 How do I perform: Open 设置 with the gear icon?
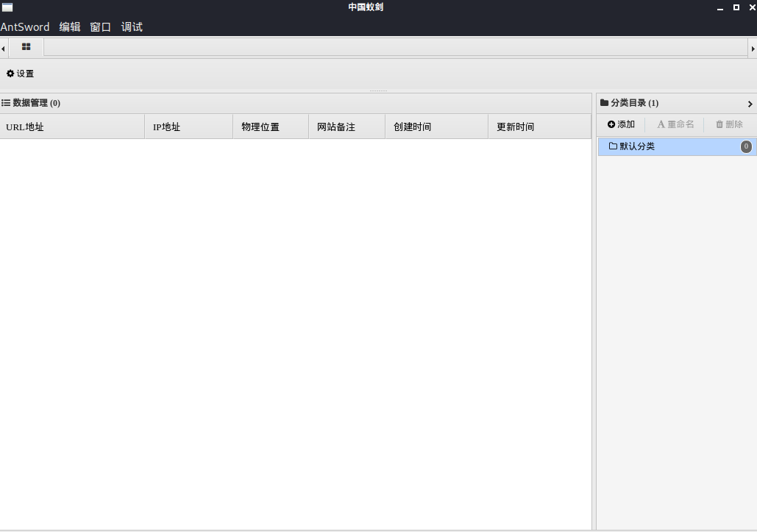pos(21,74)
